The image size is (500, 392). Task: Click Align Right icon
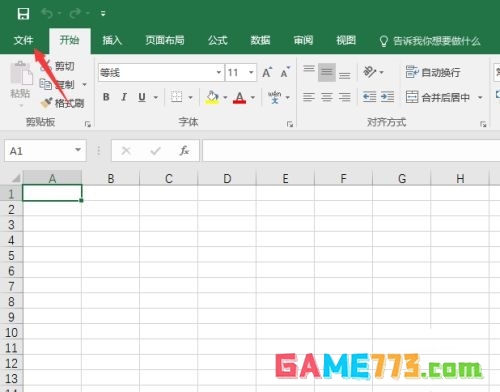pyautogui.click(x=345, y=97)
